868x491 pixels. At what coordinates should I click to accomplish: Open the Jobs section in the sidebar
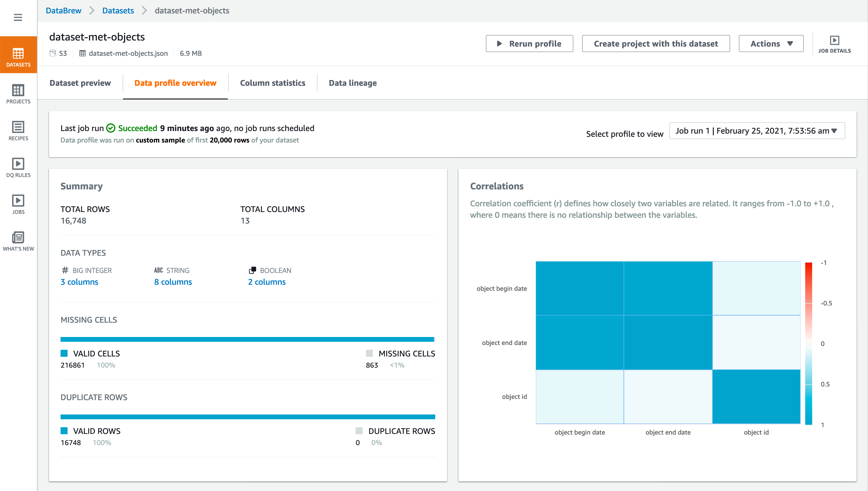18,204
